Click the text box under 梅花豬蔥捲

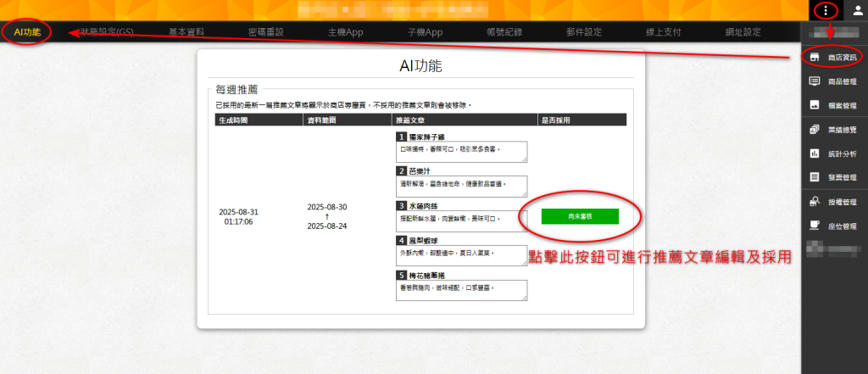pos(461,291)
